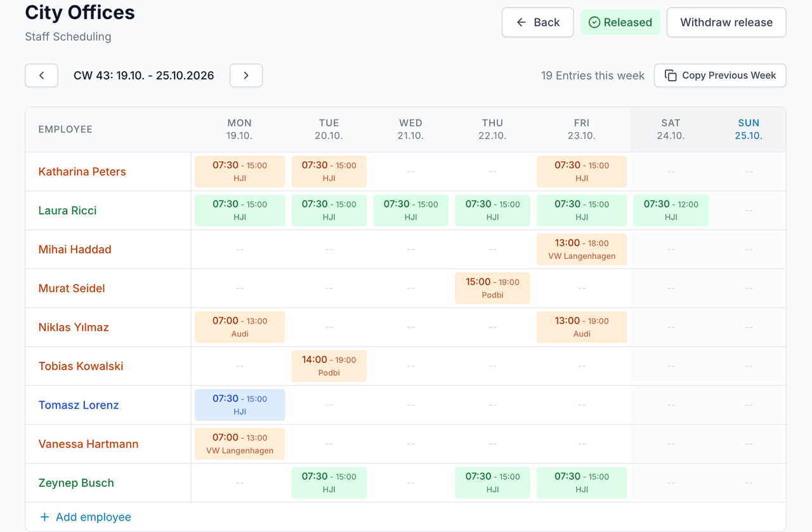Open Katharina Peters Friday HJI shift

tap(582, 171)
